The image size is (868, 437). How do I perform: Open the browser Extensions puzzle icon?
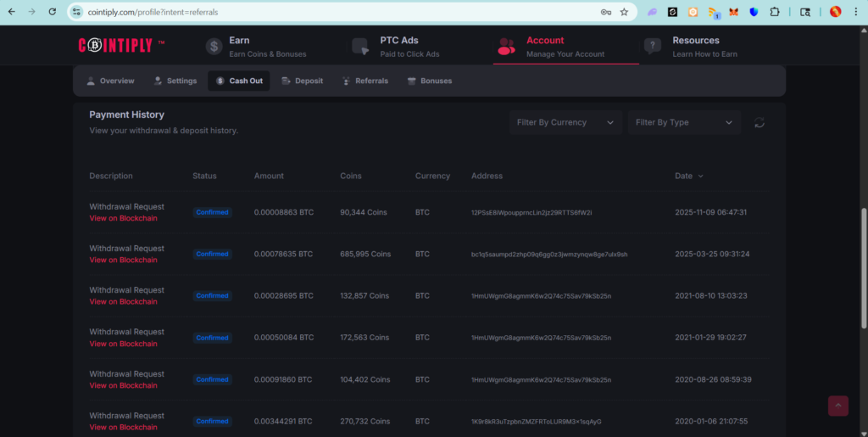coord(774,12)
